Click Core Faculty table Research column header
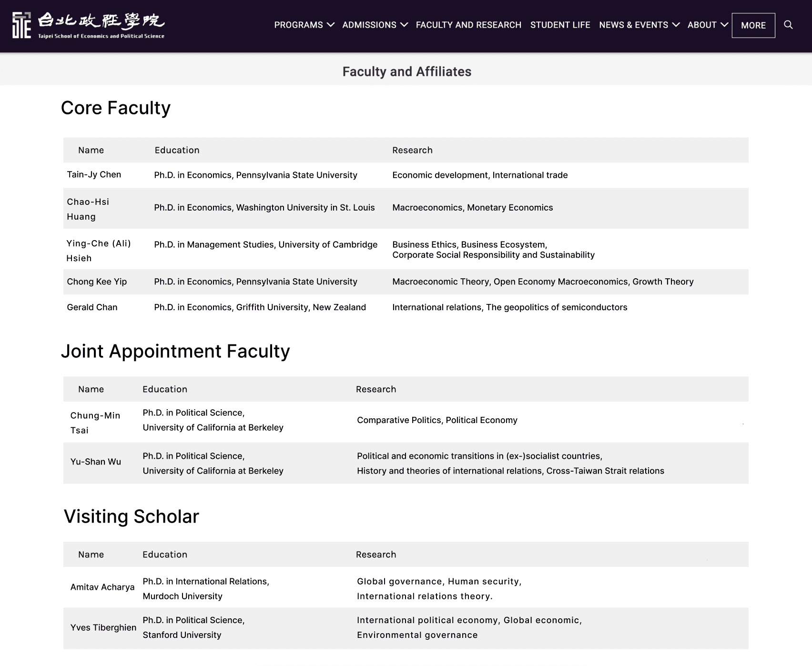The width and height of the screenshot is (812, 666). coord(412,150)
